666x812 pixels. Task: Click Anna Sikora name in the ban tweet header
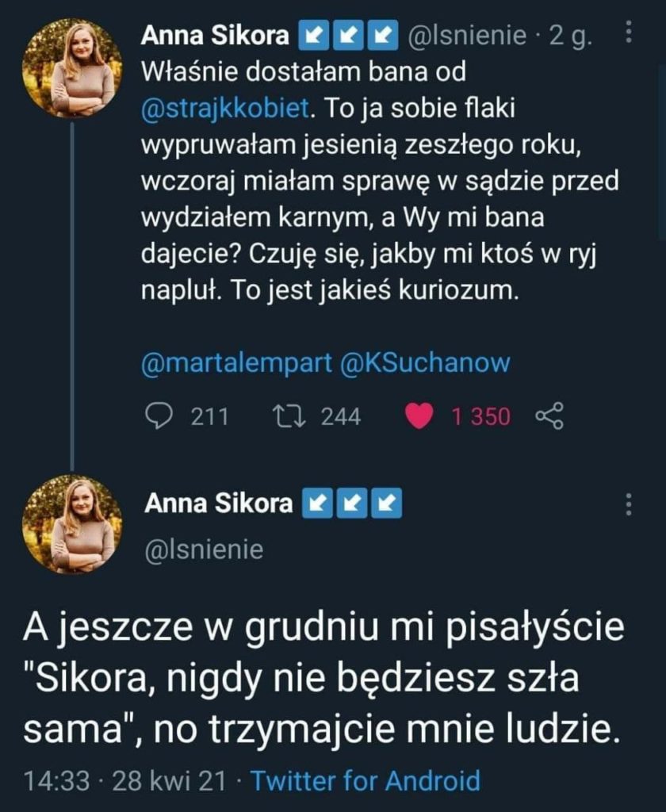[x=216, y=35]
